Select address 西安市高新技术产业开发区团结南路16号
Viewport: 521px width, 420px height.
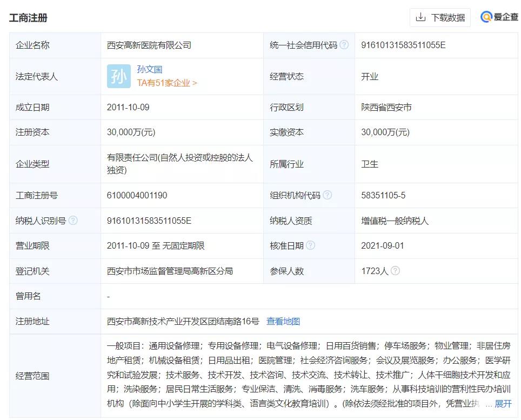183,321
